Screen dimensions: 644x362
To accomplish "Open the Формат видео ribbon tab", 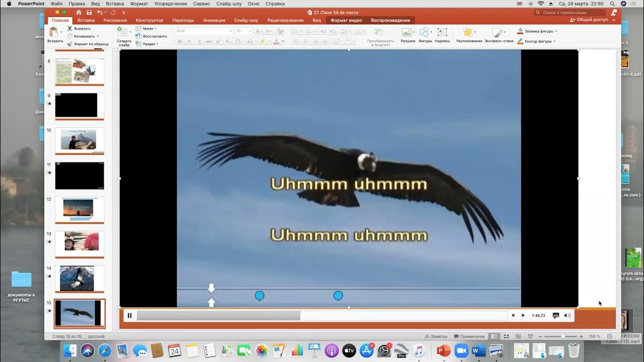I will (x=346, y=20).
